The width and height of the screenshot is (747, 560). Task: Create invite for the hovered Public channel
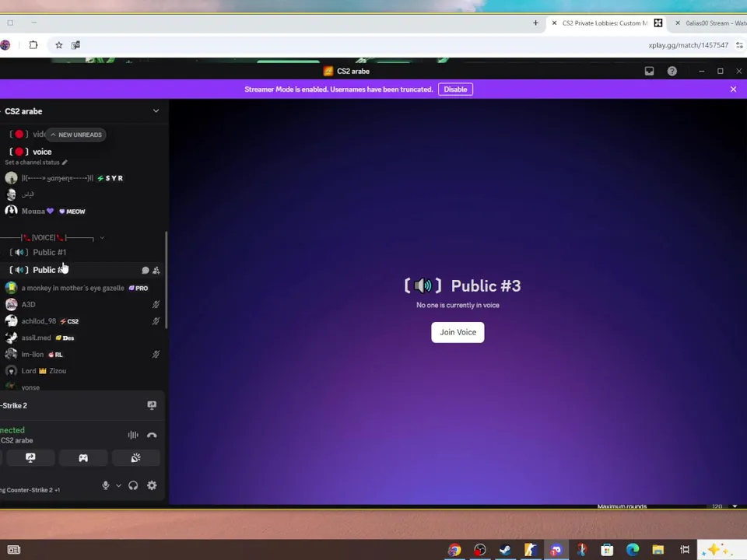(x=156, y=271)
